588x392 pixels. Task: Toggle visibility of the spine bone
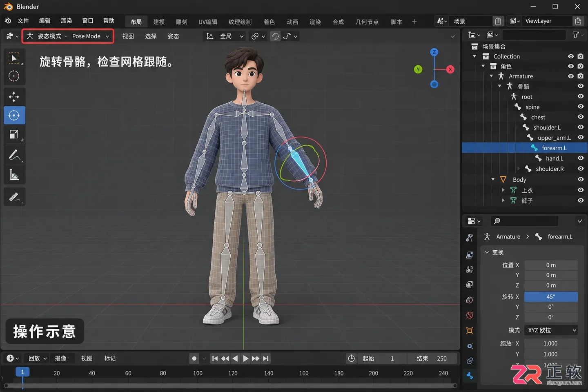click(581, 107)
